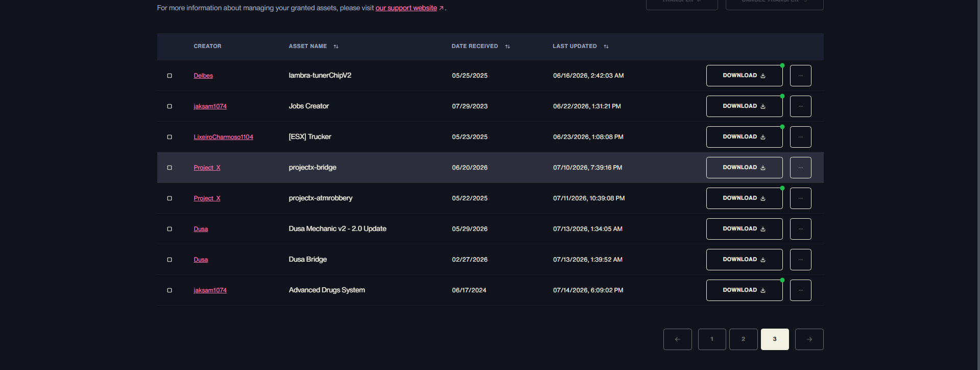Click the Last Updated header label
The width and height of the screenshot is (980, 370).
pos(575,47)
